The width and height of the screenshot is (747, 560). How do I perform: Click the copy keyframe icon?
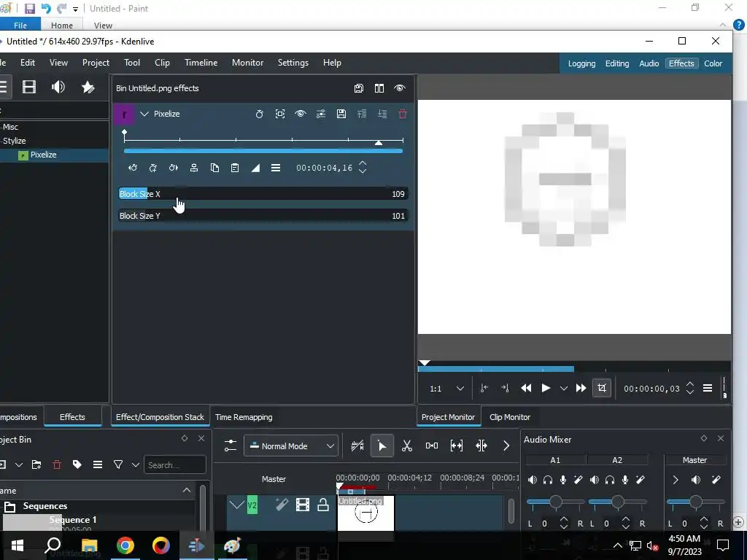[214, 168]
